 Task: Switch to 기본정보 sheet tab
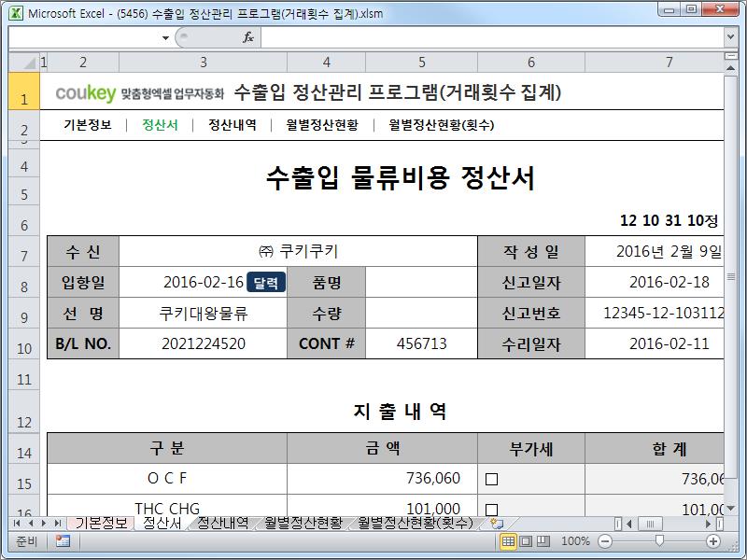click(102, 523)
